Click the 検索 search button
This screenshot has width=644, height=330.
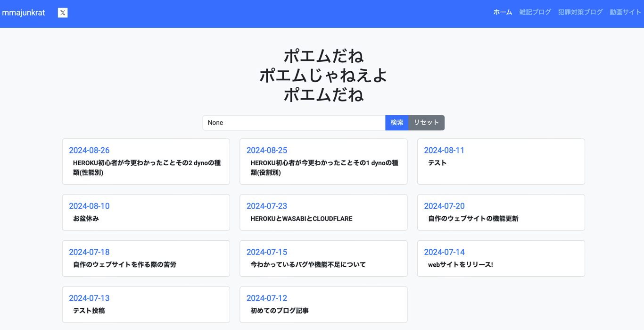coord(397,123)
